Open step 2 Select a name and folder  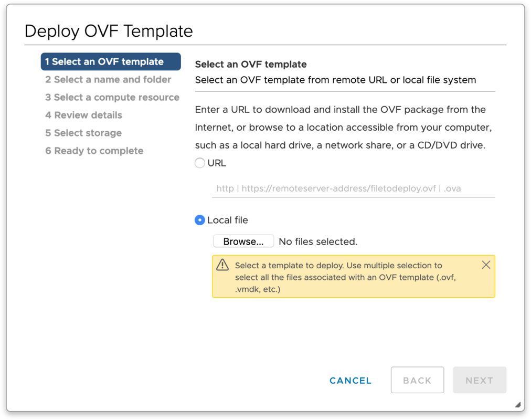108,79
